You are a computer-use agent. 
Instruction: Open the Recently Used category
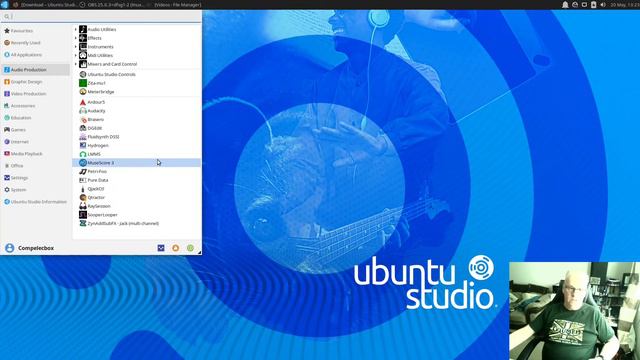[x=36, y=42]
